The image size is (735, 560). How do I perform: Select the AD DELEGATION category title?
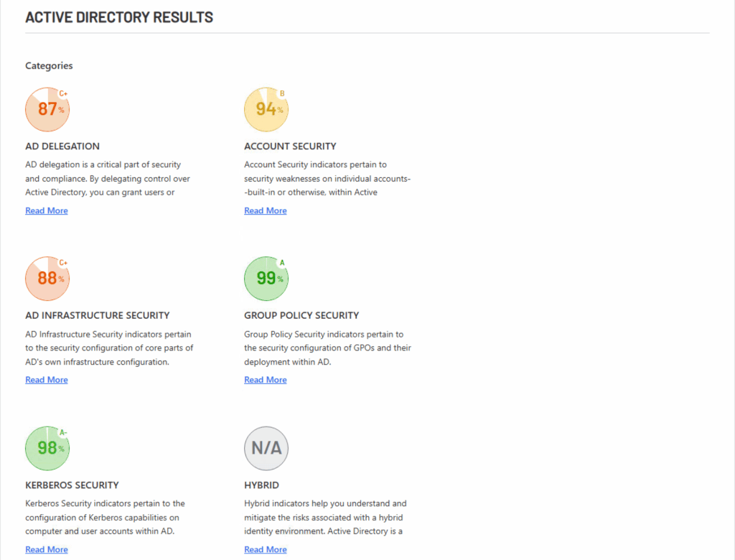pos(62,146)
